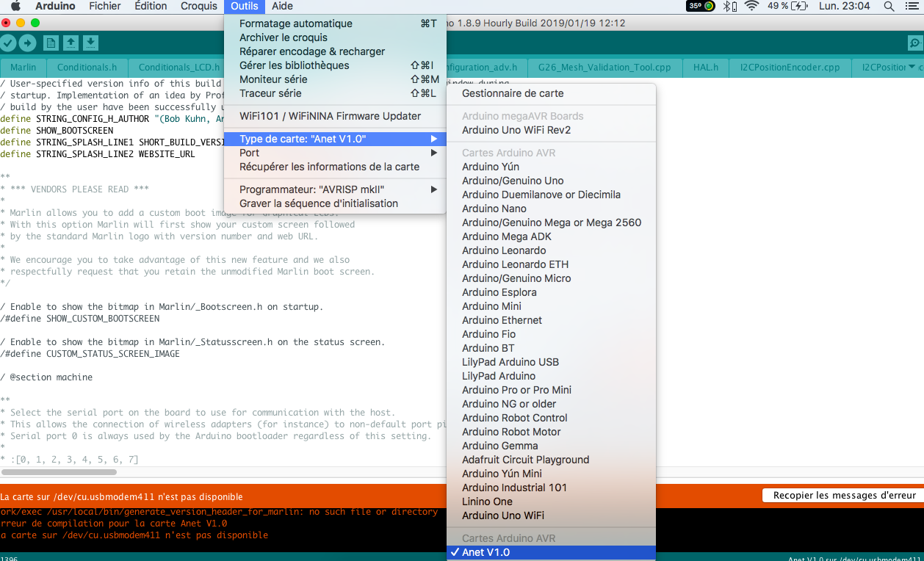Select checked Anet V1.0 board
This screenshot has height=561, width=924.
551,552
